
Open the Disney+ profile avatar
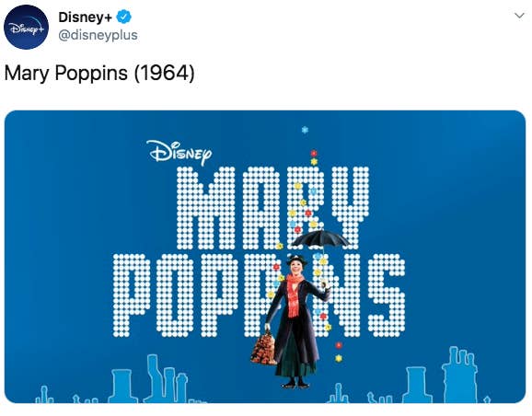(26, 27)
